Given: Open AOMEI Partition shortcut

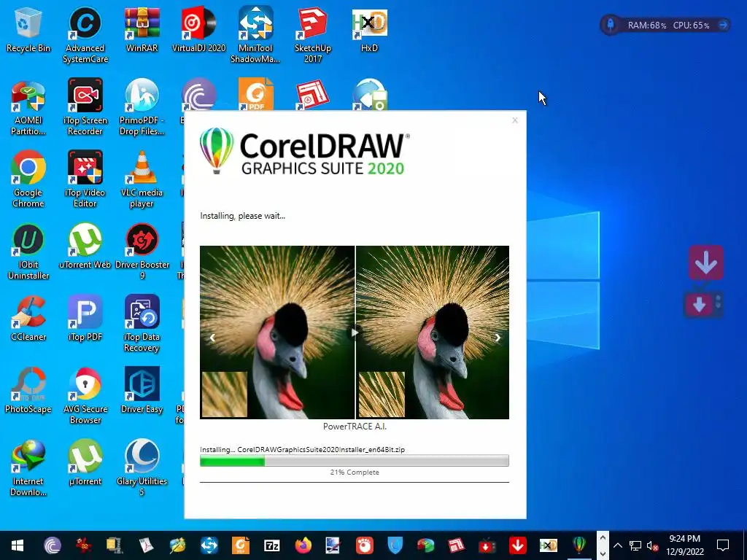Looking at the screenshot, I should (x=28, y=108).
